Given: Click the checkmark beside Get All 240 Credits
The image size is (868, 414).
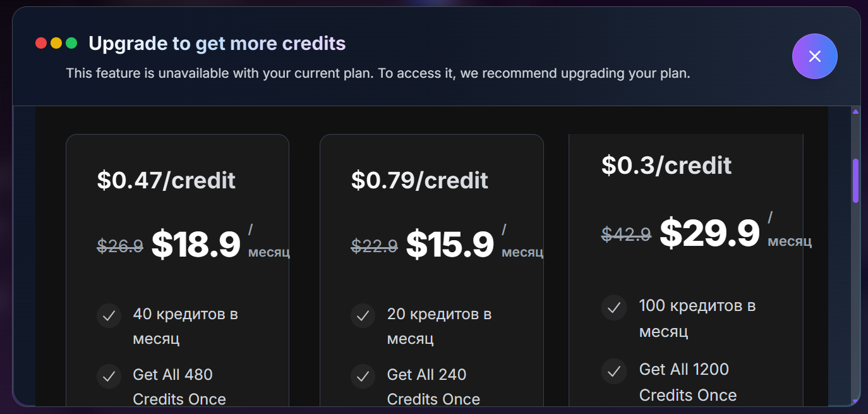Looking at the screenshot, I should [x=363, y=376].
